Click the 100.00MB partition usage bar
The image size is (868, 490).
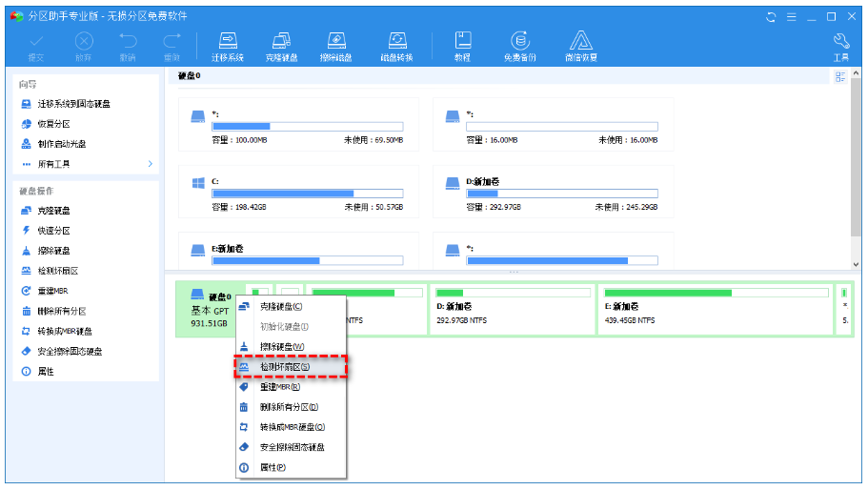[307, 126]
